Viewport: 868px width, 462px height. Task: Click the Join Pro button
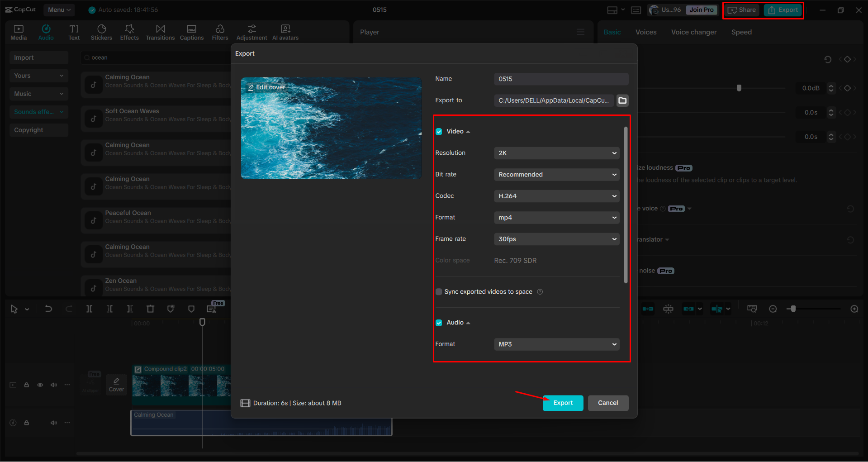(701, 10)
